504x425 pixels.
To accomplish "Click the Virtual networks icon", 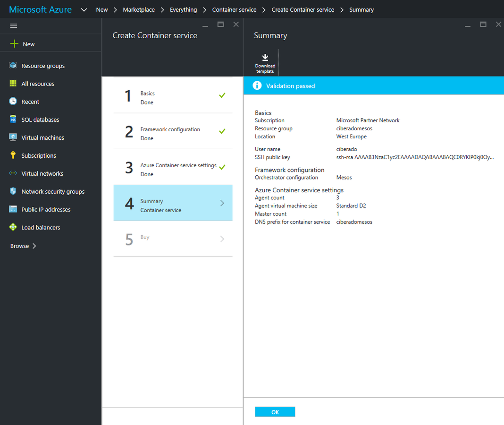I will click(13, 173).
